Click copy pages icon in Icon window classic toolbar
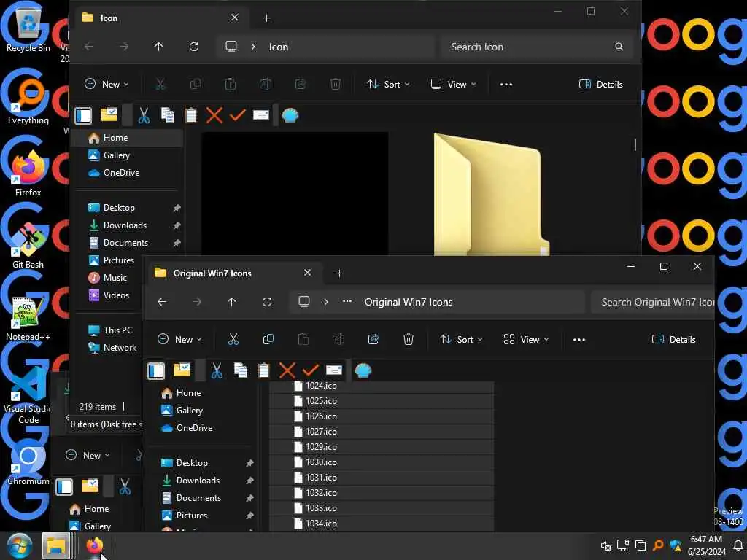Image resolution: width=747 pixels, height=560 pixels. (168, 115)
